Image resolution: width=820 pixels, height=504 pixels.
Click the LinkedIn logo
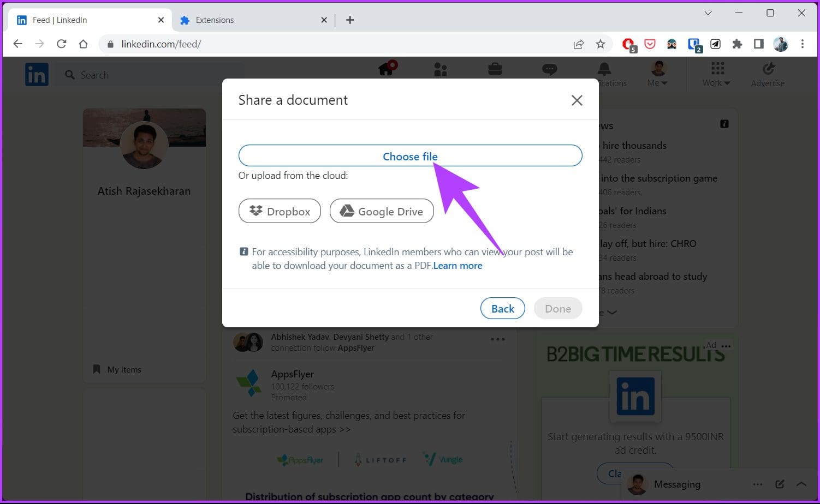[37, 74]
